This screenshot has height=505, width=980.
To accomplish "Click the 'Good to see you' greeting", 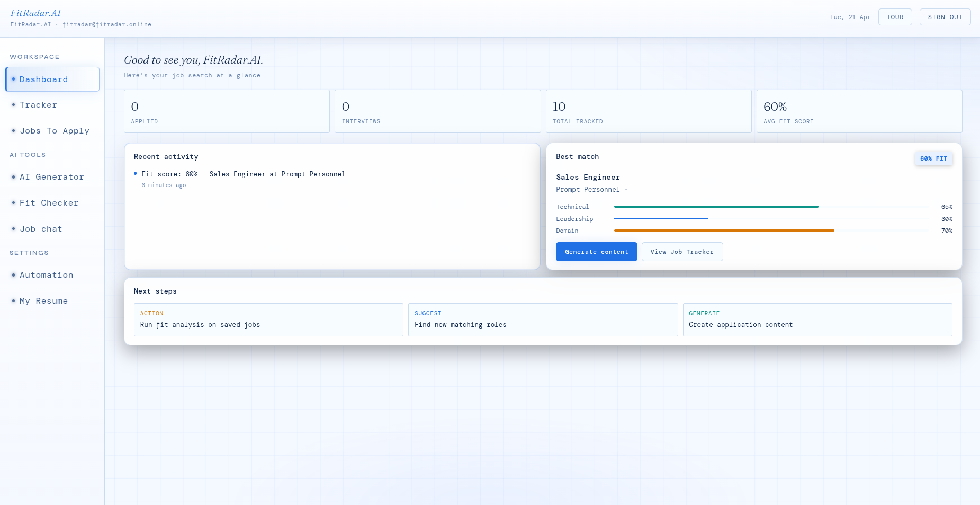I will click(193, 60).
